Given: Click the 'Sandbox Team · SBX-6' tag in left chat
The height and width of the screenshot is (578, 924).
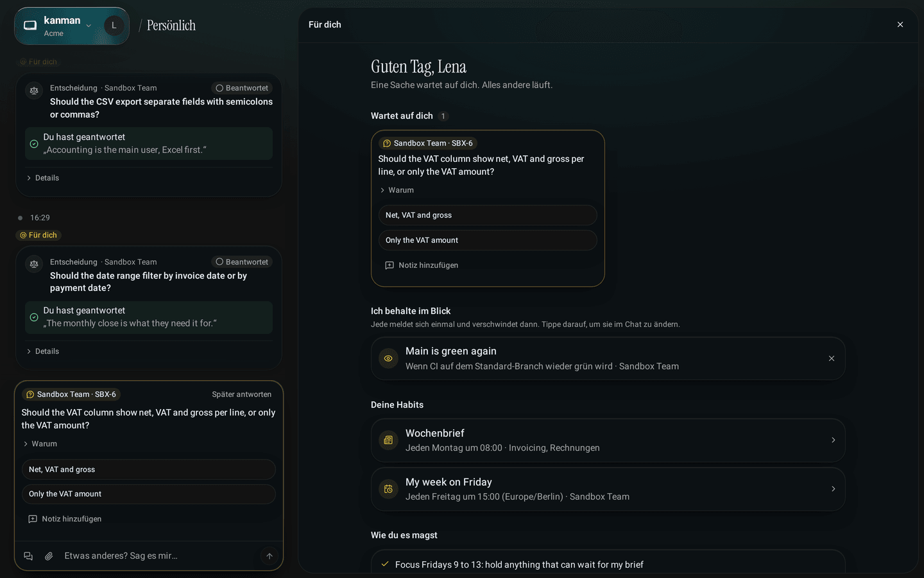Looking at the screenshot, I should pos(71,394).
